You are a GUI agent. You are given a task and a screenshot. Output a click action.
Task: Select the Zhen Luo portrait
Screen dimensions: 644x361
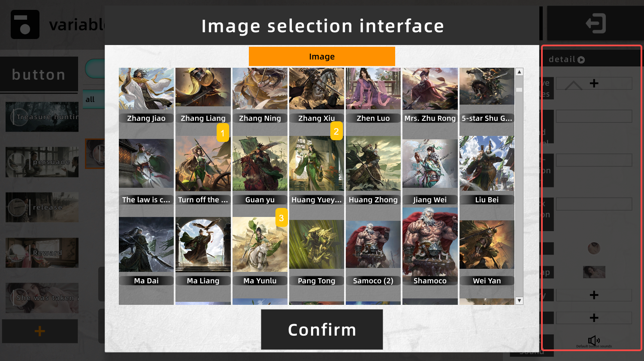pyautogui.click(x=373, y=95)
